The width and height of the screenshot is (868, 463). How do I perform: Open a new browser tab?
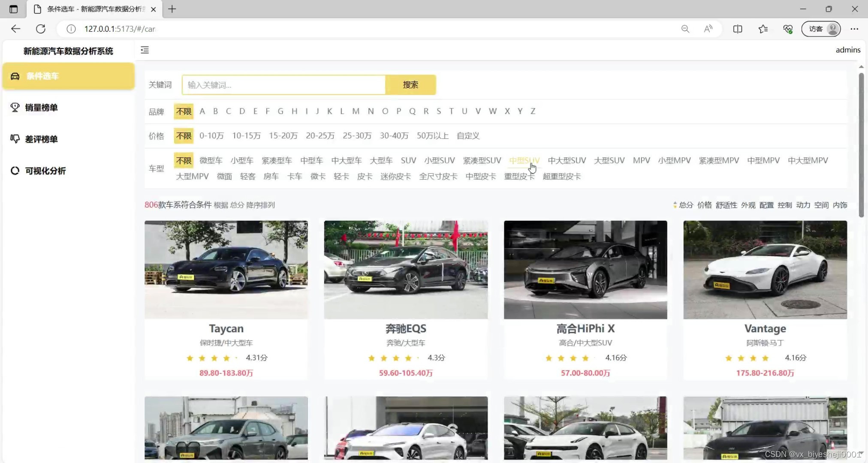click(x=172, y=9)
